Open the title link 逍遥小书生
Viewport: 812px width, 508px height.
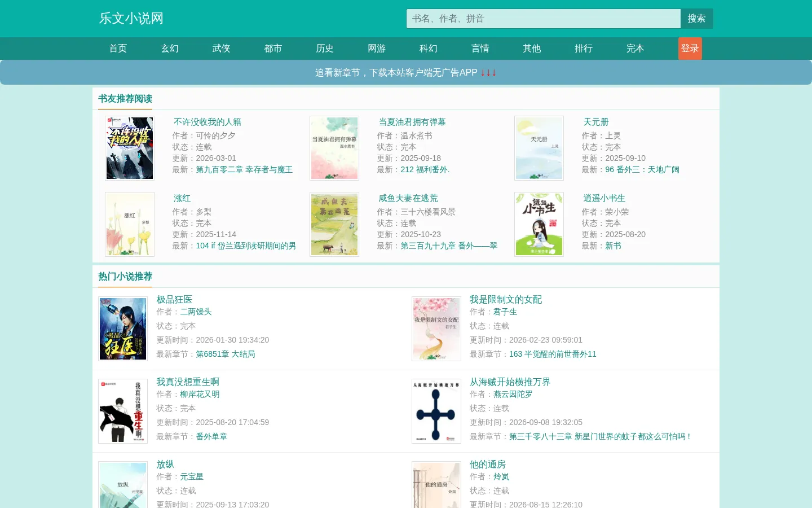click(x=604, y=198)
